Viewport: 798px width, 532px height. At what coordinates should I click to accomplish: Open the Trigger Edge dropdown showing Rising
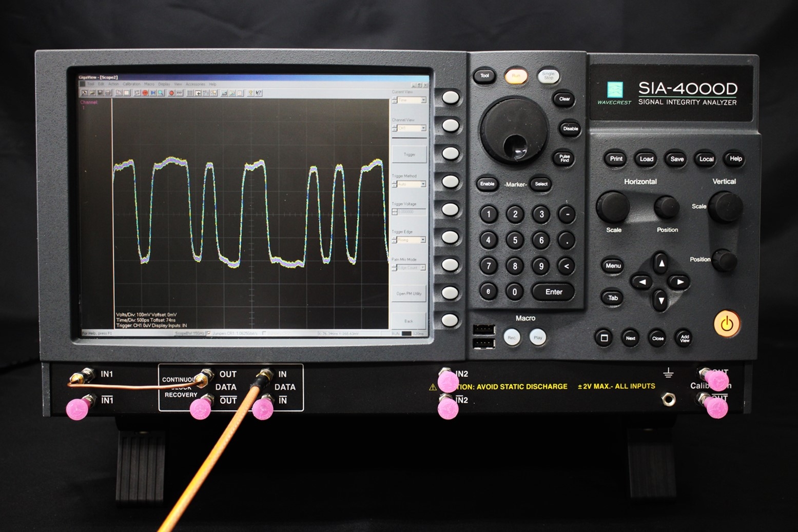click(412, 240)
